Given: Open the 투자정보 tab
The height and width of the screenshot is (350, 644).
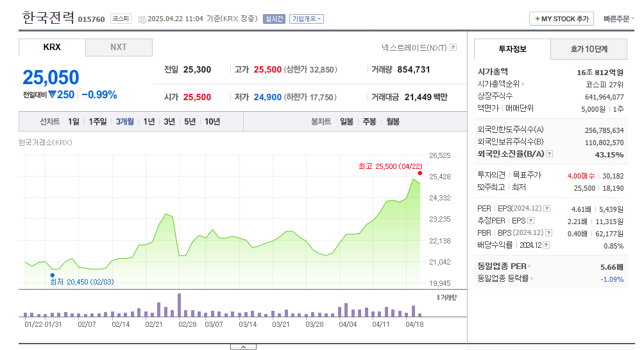Looking at the screenshot, I should coord(512,49).
